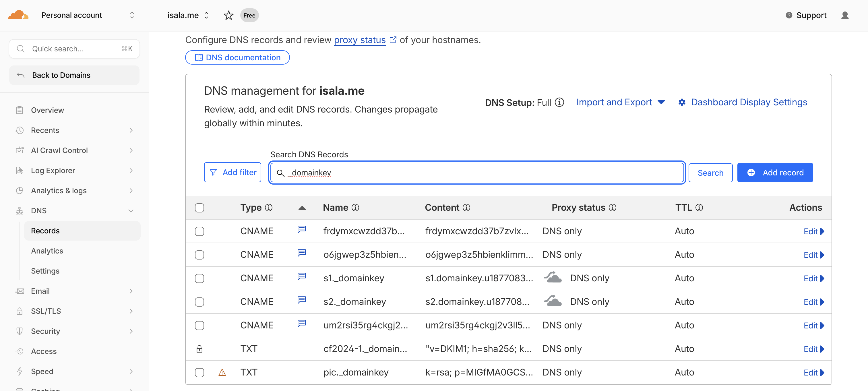
Task: Star isala.me as a favorite
Action: click(x=228, y=15)
